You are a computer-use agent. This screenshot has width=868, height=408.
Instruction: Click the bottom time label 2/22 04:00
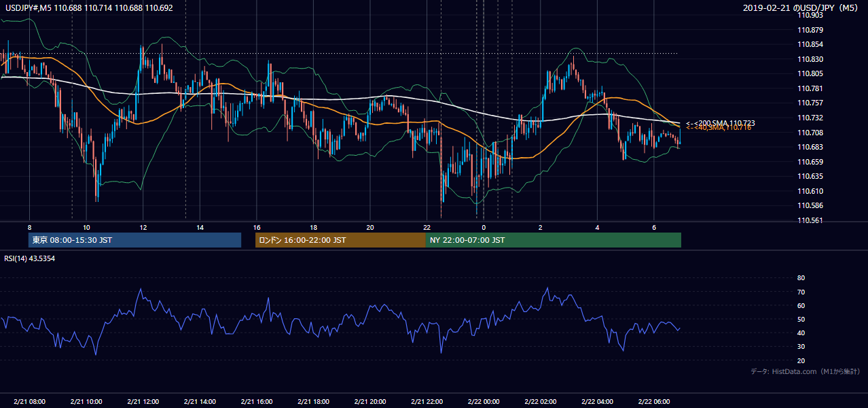597,402
